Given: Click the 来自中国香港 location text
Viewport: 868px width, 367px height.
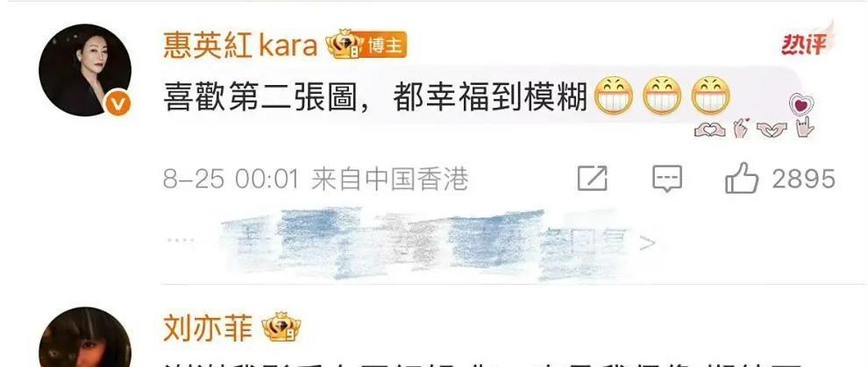Looking at the screenshot, I should [x=389, y=179].
